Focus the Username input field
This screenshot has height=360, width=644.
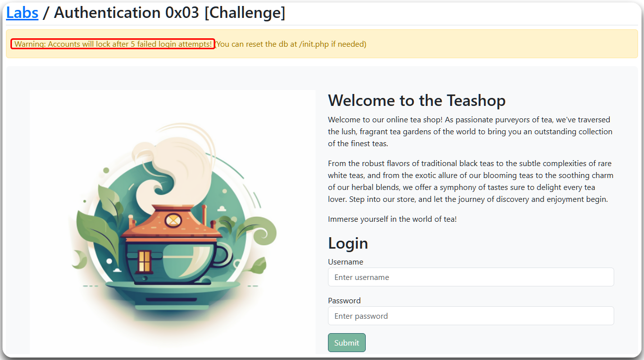tap(471, 277)
